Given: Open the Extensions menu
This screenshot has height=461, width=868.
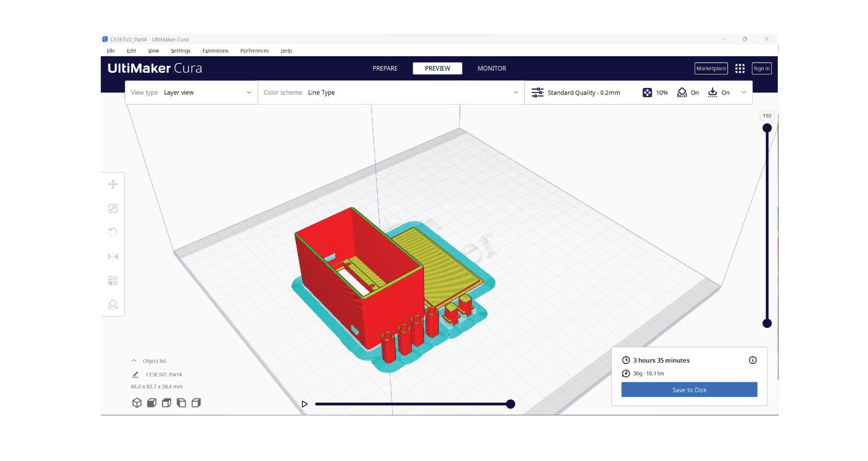Looking at the screenshot, I should [x=215, y=51].
